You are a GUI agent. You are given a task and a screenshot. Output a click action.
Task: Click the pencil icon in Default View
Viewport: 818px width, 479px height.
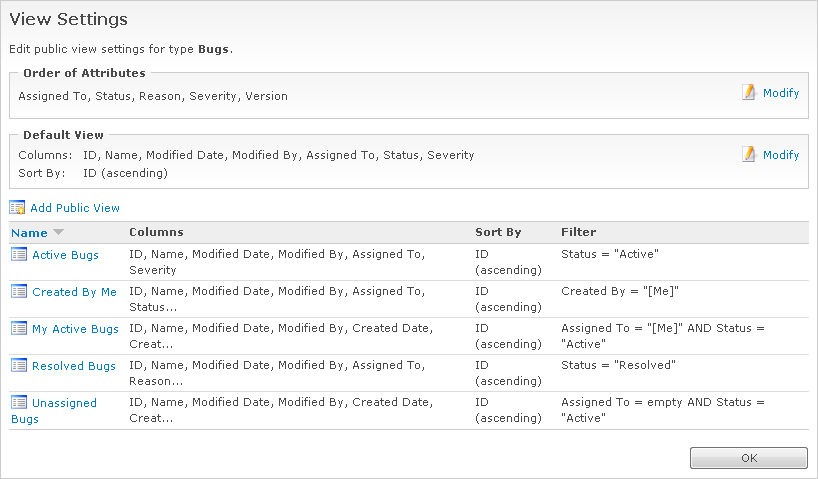(x=749, y=154)
